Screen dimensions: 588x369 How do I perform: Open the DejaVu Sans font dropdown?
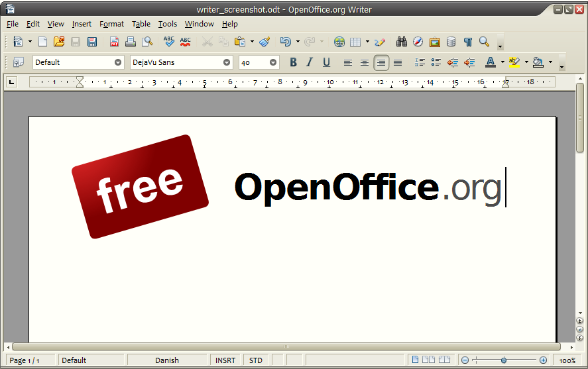[x=227, y=62]
